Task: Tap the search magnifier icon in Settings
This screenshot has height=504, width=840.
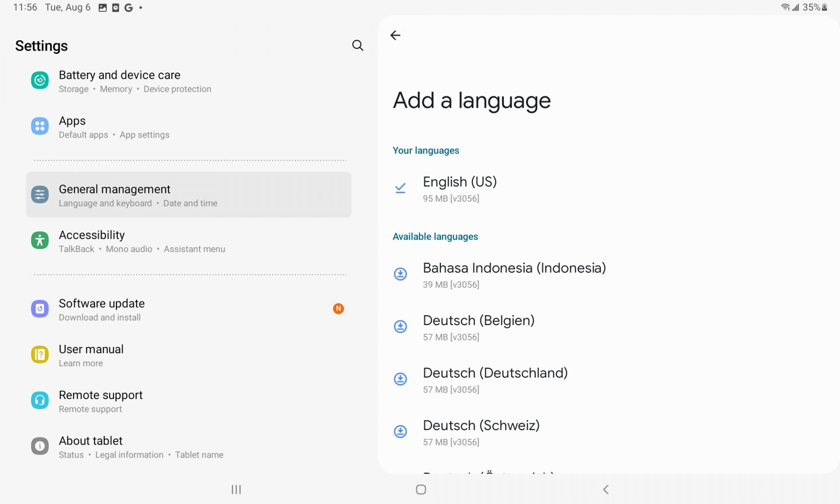Action: pos(357,45)
